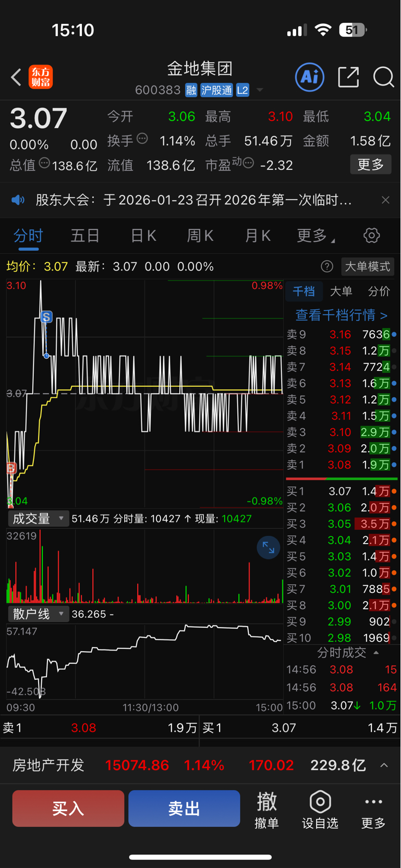Switch to the 日K tab
401x868 pixels.
143,236
